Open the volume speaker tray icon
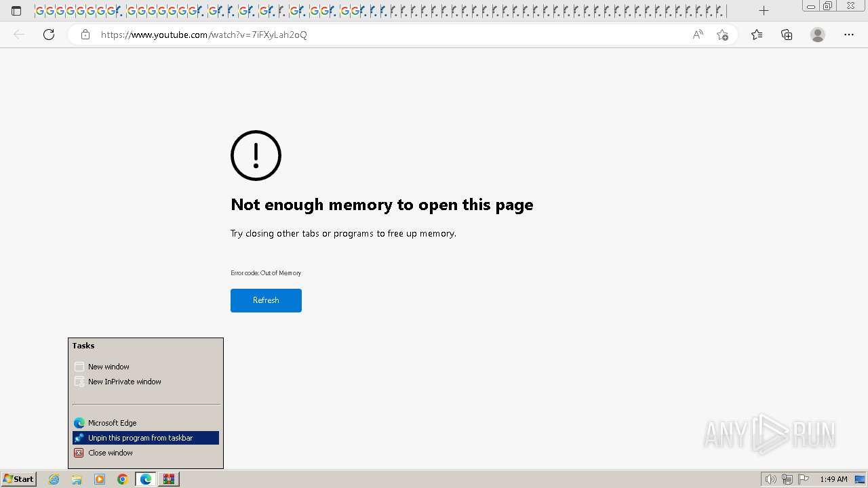 click(x=770, y=479)
